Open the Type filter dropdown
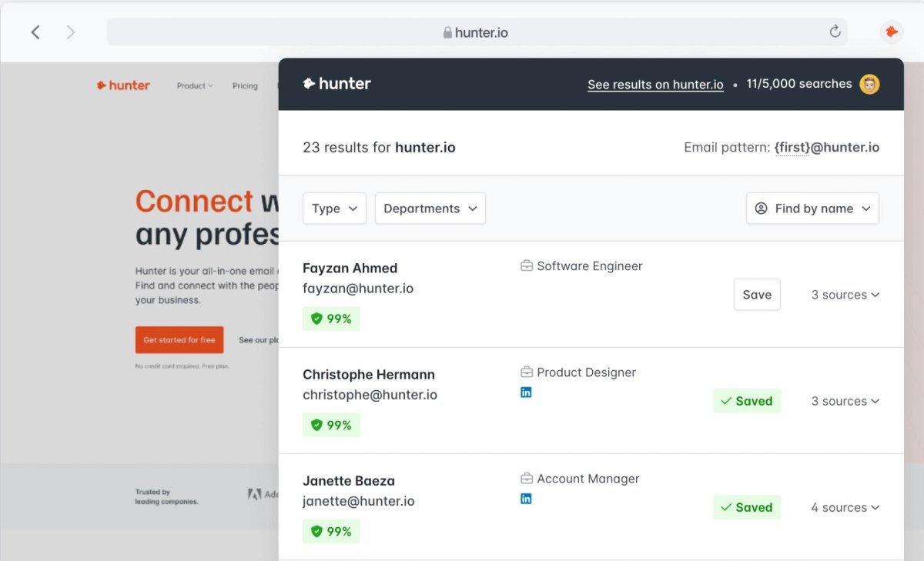Screen dimensions: 924x561 click(334, 209)
